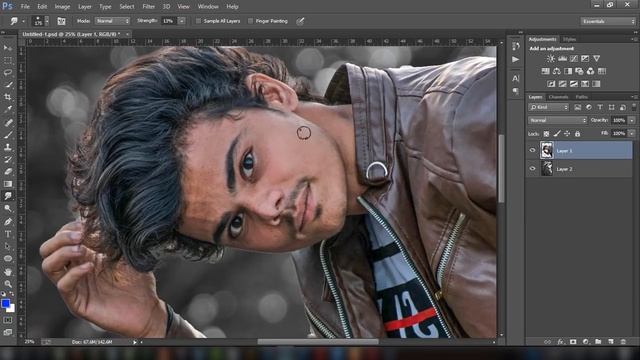
Task: Open the Character panel icon
Action: click(516, 78)
